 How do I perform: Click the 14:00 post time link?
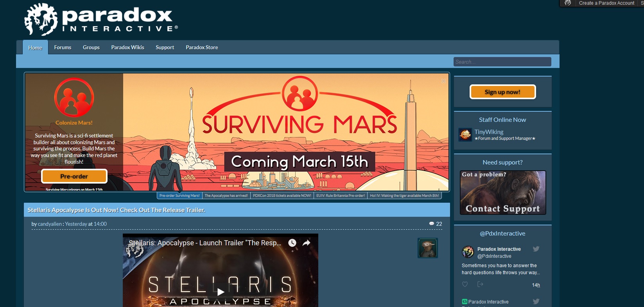pos(100,224)
